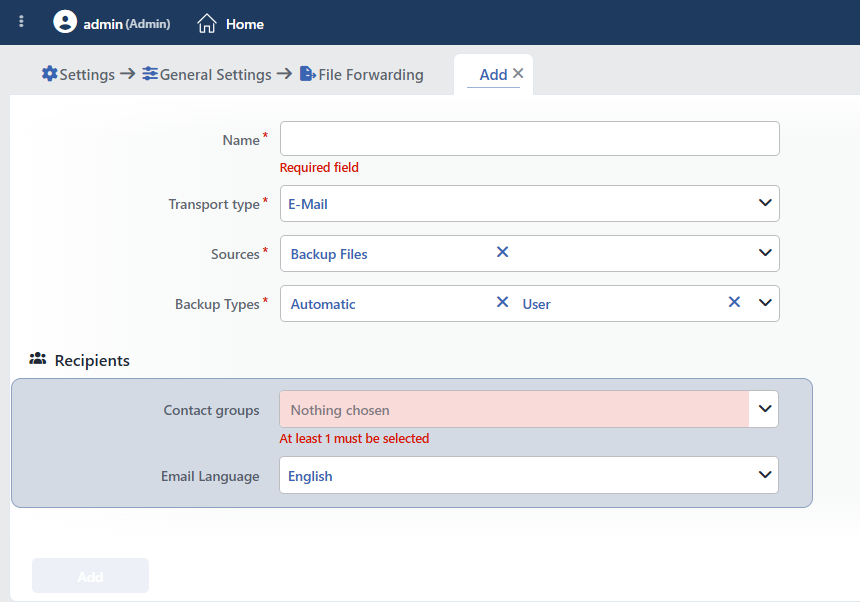Go to General Settings breadcrumb

coord(216,75)
